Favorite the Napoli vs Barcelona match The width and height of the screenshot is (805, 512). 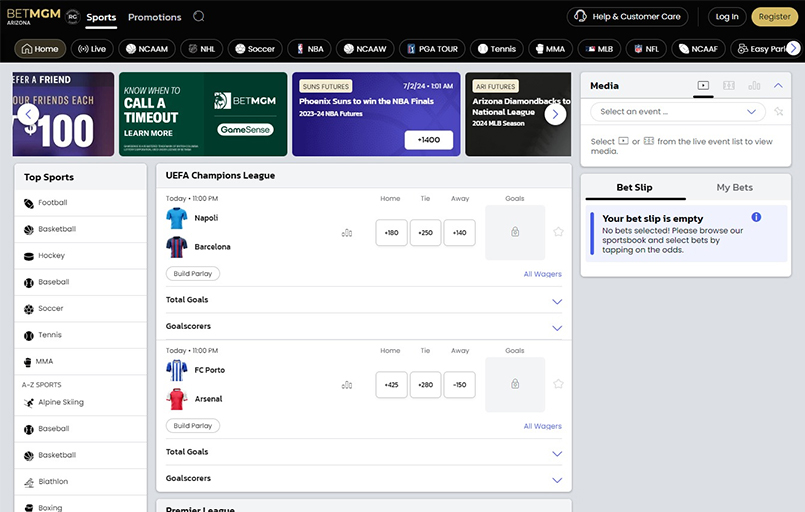tap(558, 232)
